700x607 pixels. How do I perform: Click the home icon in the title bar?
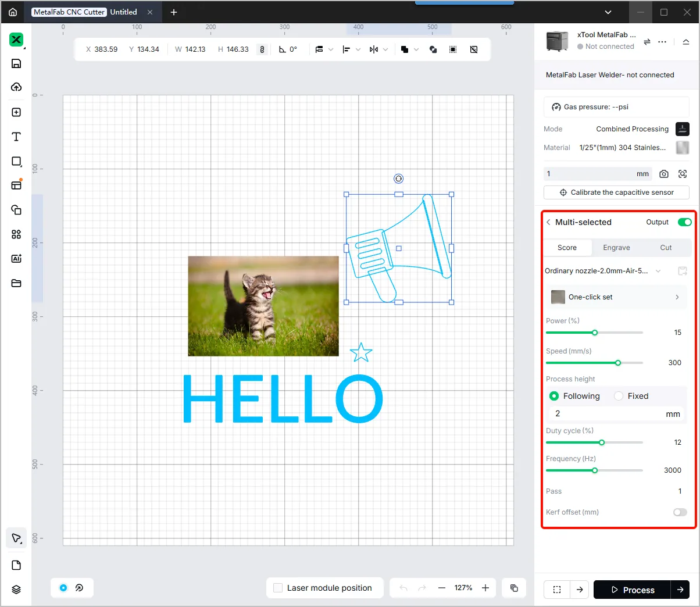coord(13,12)
